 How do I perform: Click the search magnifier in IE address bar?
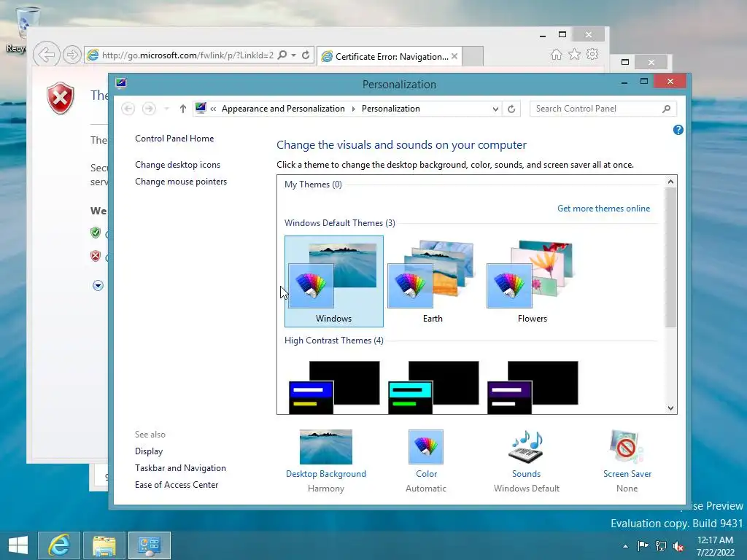click(x=282, y=55)
